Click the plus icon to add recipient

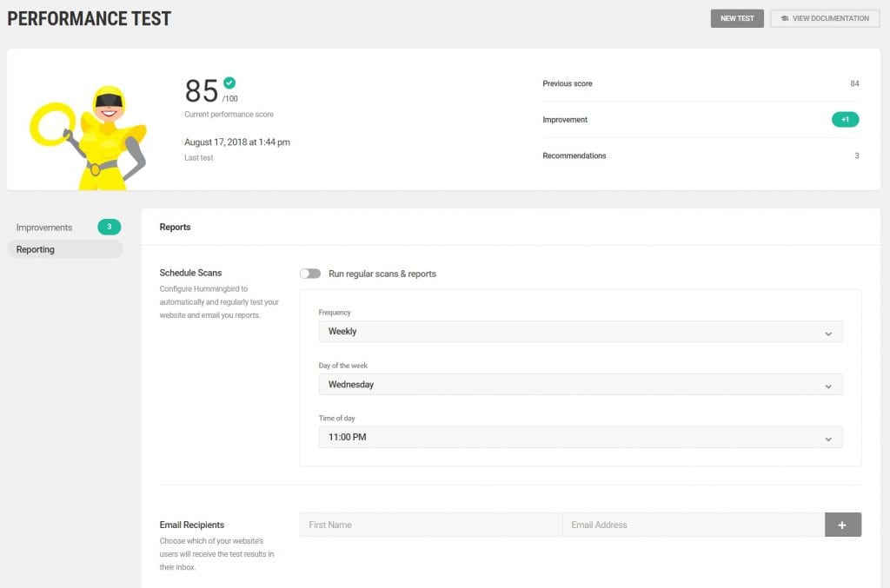click(842, 525)
